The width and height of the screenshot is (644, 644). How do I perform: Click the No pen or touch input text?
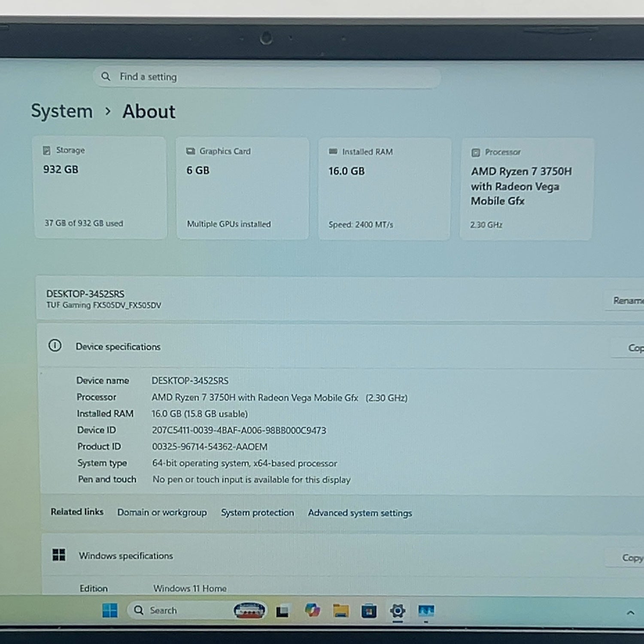(252, 480)
